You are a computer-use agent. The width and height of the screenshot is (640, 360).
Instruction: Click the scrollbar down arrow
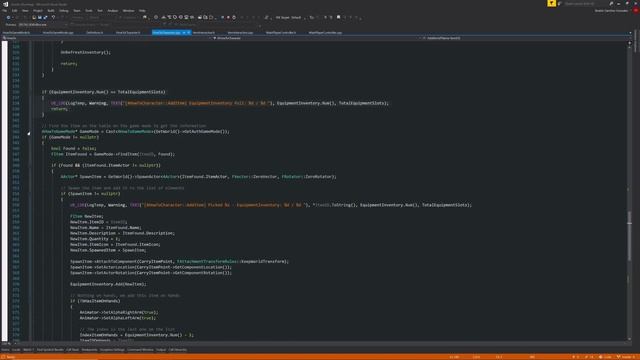pyautogui.click(x=629, y=339)
